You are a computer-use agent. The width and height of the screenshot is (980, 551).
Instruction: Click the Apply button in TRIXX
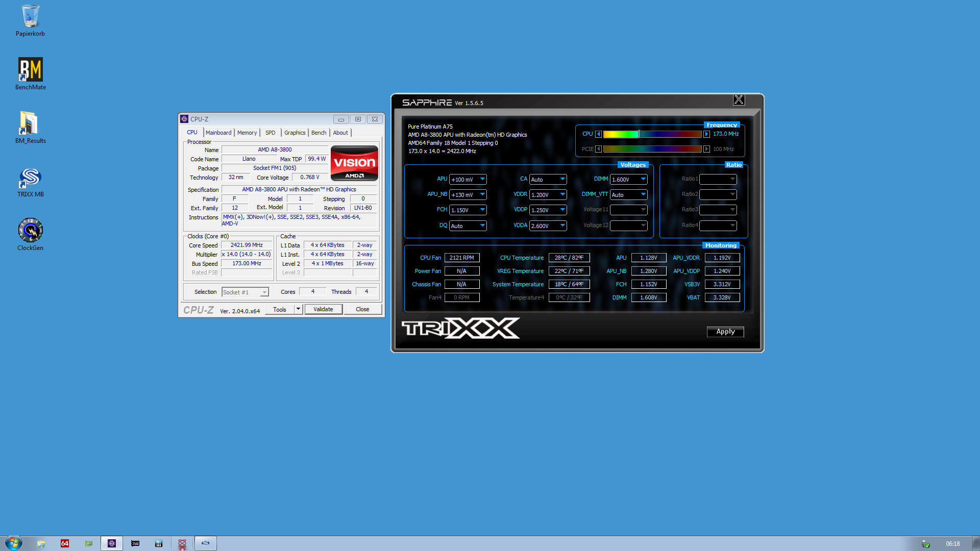coord(725,332)
